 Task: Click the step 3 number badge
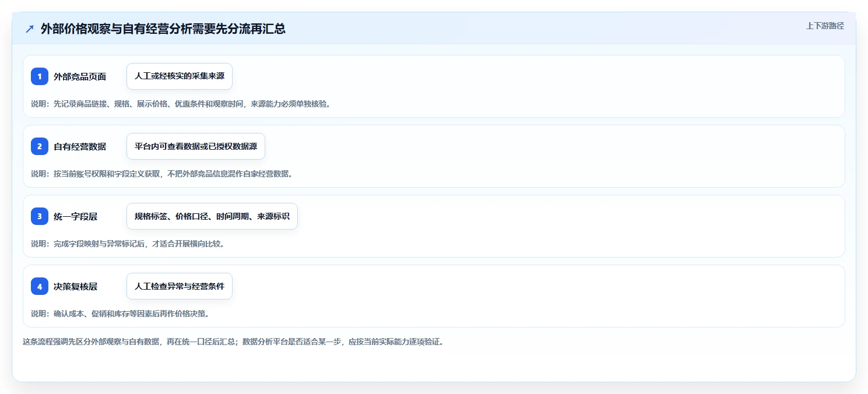40,216
